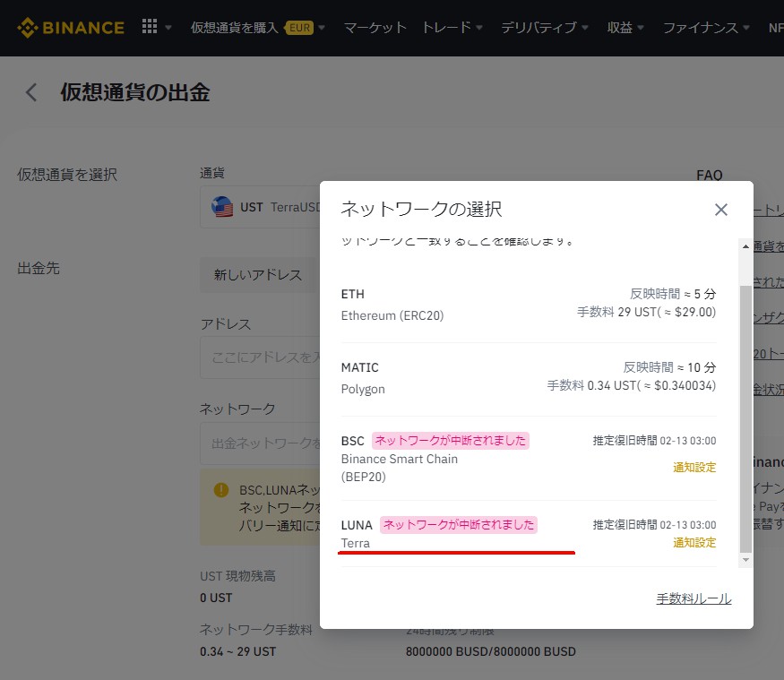The image size is (784, 680).
Task: Expand the 収益 dropdown menu
Action: (x=625, y=28)
